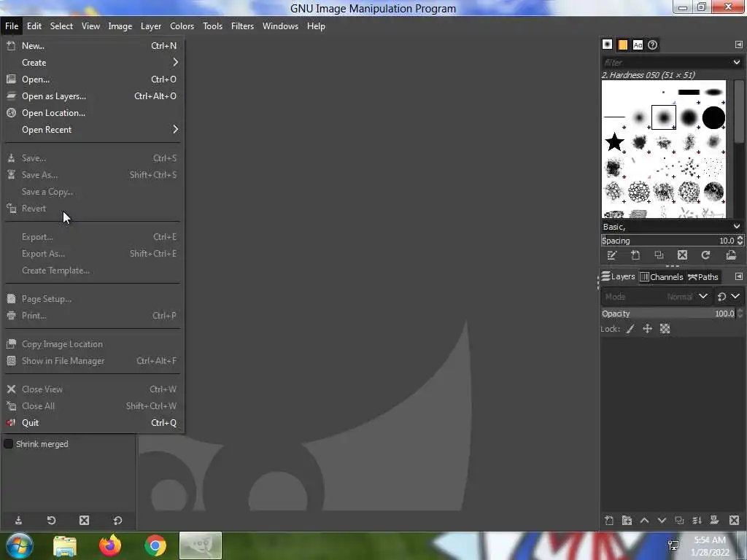Save tool preset icon in Tool Options

point(18,521)
